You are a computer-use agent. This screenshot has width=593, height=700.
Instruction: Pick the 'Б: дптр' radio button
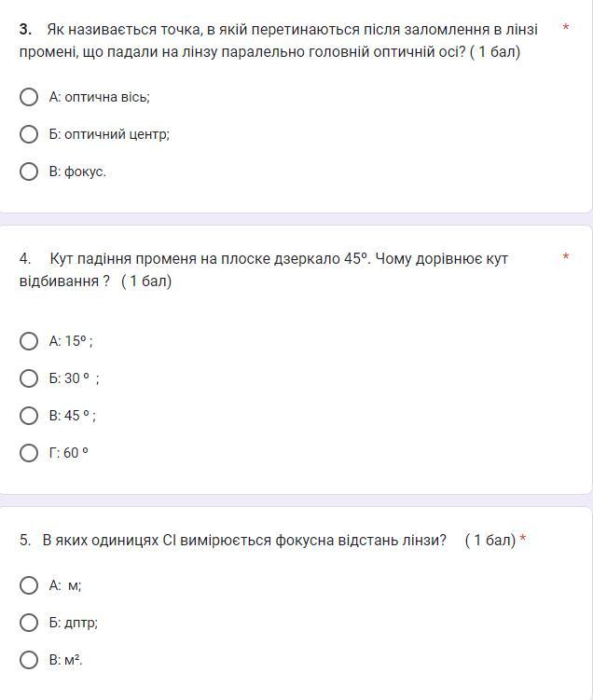(29, 623)
